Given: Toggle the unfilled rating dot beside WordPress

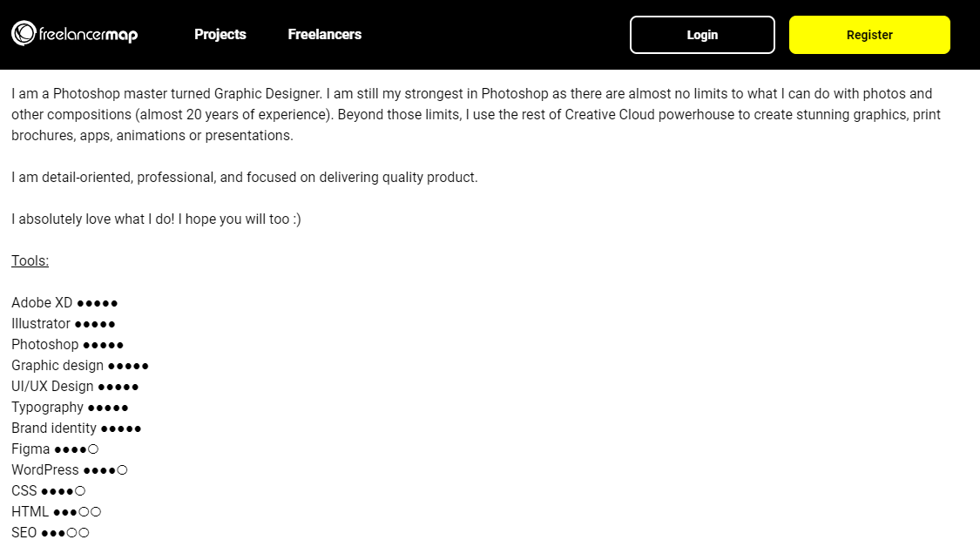Looking at the screenshot, I should point(122,469).
